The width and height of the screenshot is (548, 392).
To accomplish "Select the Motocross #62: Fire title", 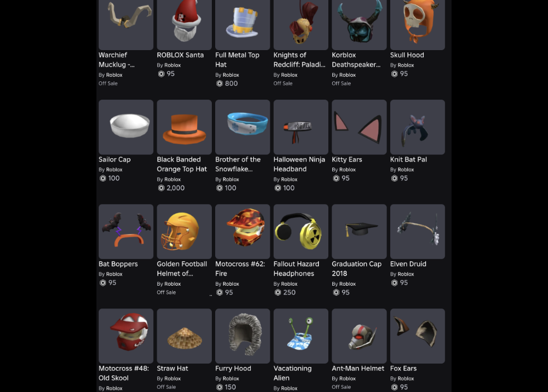I will (x=240, y=268).
